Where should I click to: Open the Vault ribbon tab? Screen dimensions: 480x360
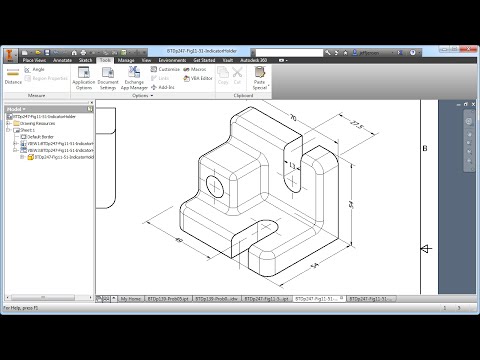[228, 60]
